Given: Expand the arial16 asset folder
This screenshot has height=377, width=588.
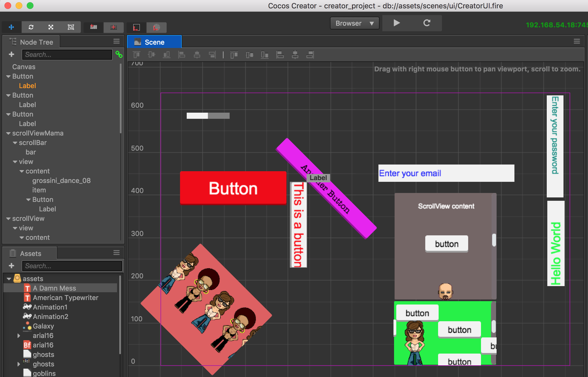Looking at the screenshot, I should click(x=19, y=336).
